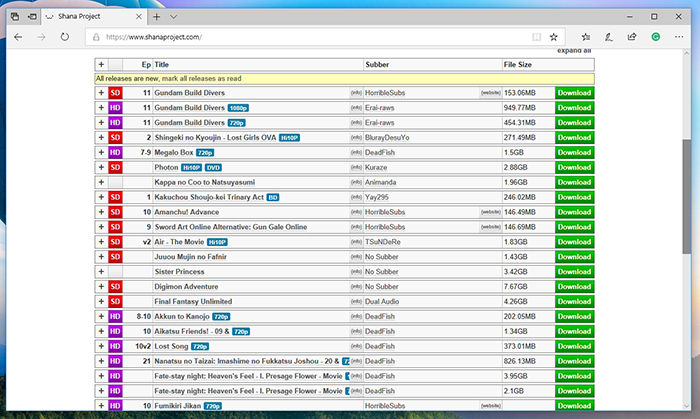Click the browser Forward arrow

(x=42, y=37)
